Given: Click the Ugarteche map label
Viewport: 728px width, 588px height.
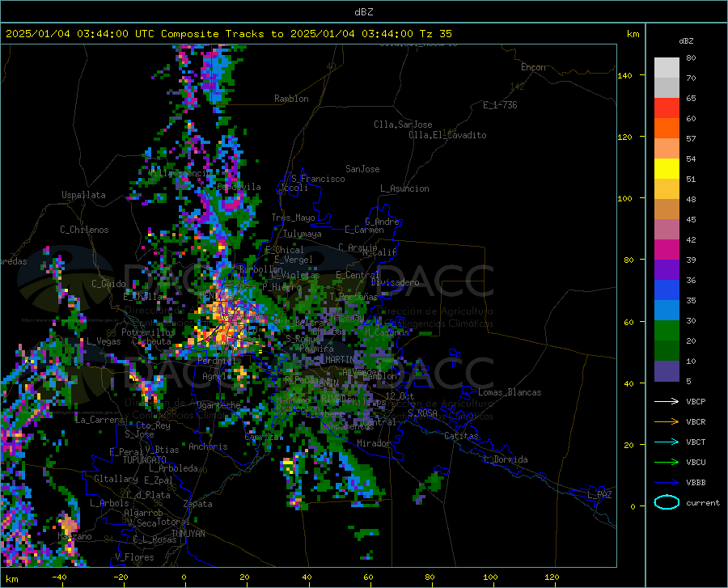Looking at the screenshot, I should [x=218, y=405].
